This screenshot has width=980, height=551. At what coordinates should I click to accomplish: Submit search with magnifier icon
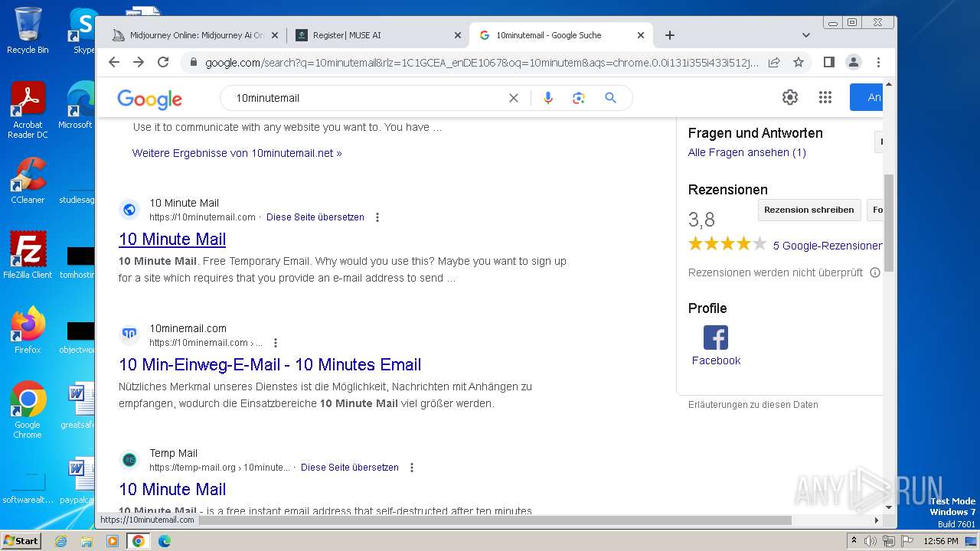coord(610,98)
